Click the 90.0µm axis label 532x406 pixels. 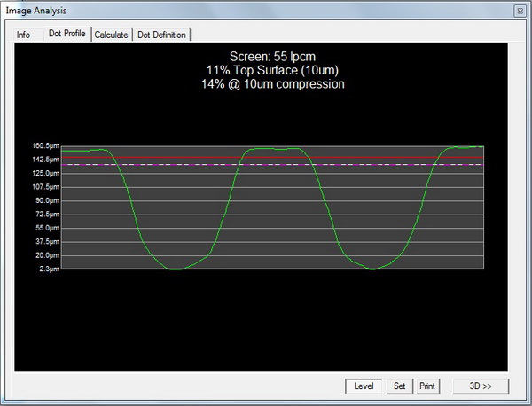tap(45, 200)
